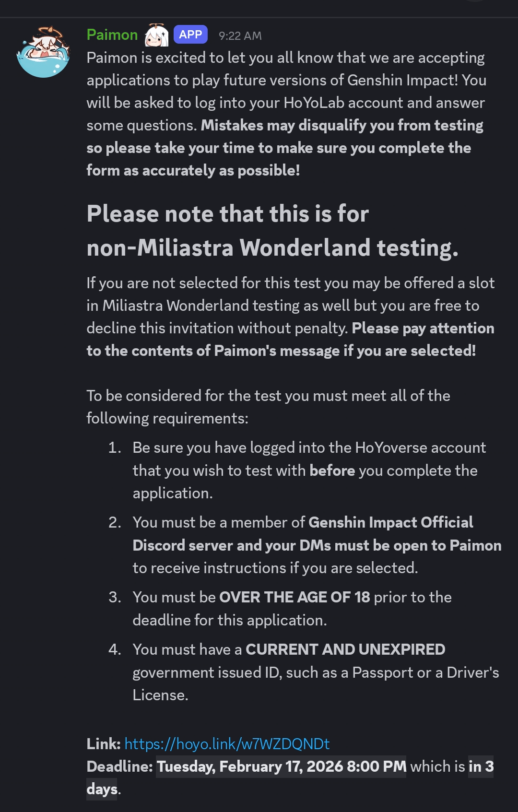Click the 'in 3 days' relative timestamp
This screenshot has width=518, height=812.
(481, 766)
